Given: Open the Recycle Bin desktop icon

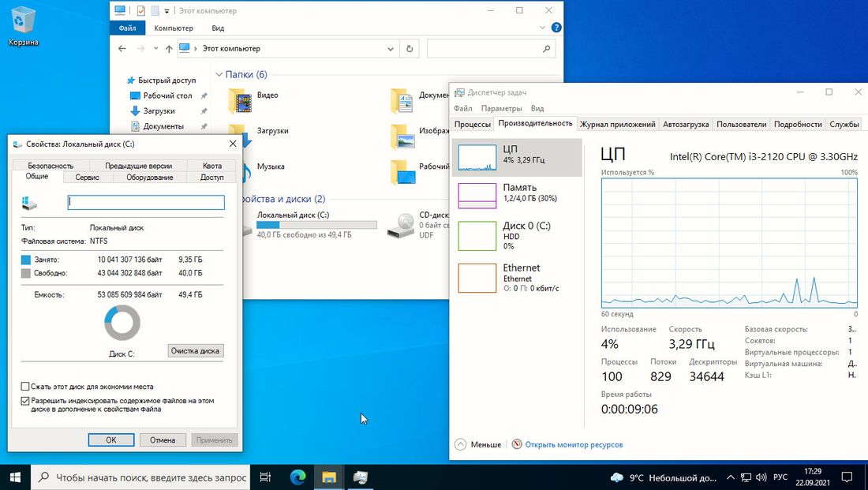Looking at the screenshot, I should (23, 25).
